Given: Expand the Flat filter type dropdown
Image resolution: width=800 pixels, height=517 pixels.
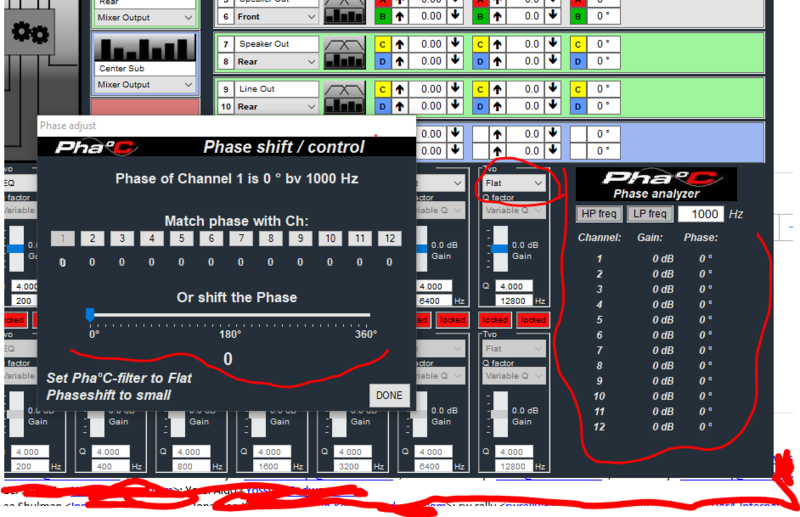Looking at the screenshot, I should click(x=514, y=183).
